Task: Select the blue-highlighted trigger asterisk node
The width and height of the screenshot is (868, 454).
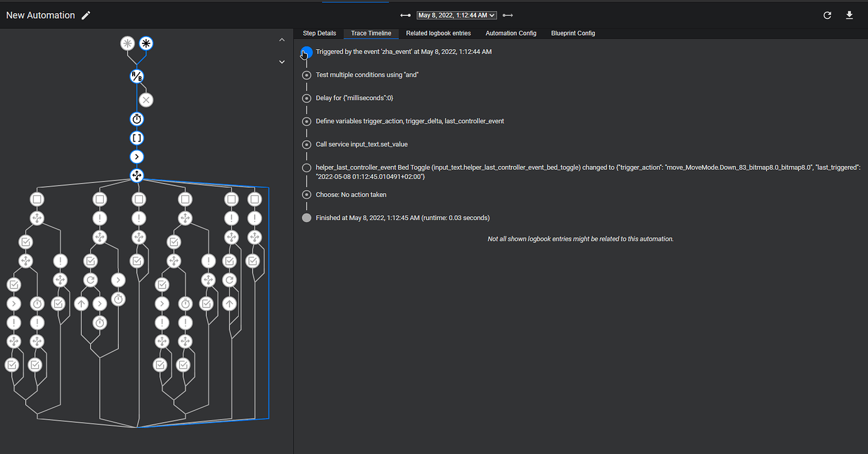Action: (146, 43)
